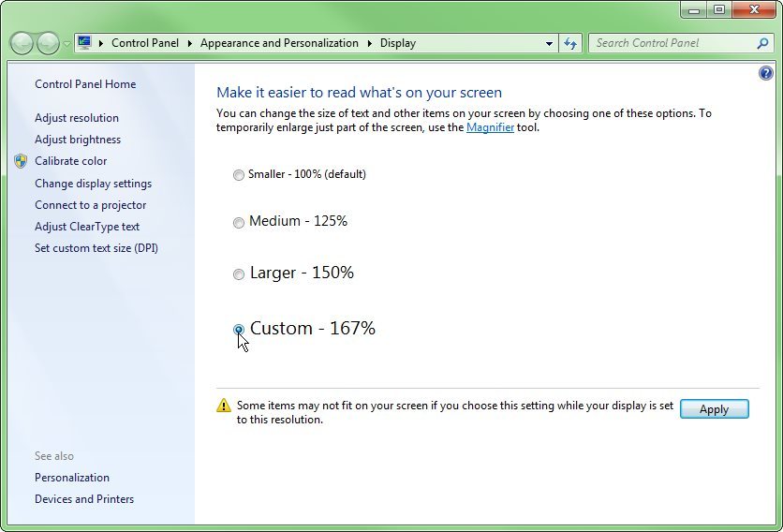
Task: Go to Appearance and Personalization breadcrumb
Action: tap(279, 43)
